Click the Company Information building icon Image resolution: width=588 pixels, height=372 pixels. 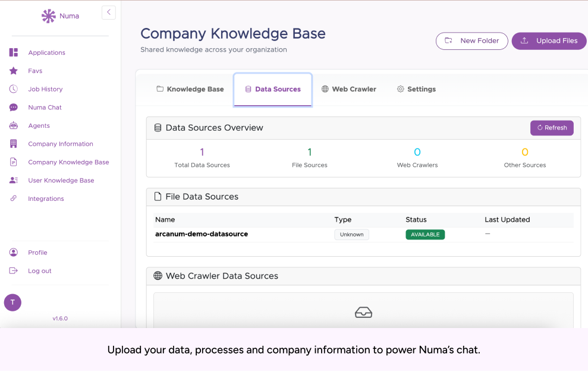[x=14, y=144]
